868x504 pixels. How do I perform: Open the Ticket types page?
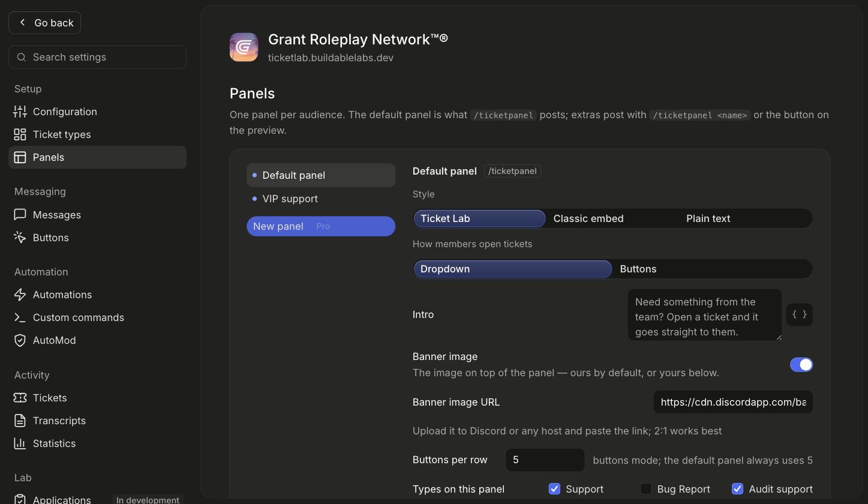[x=97, y=134]
